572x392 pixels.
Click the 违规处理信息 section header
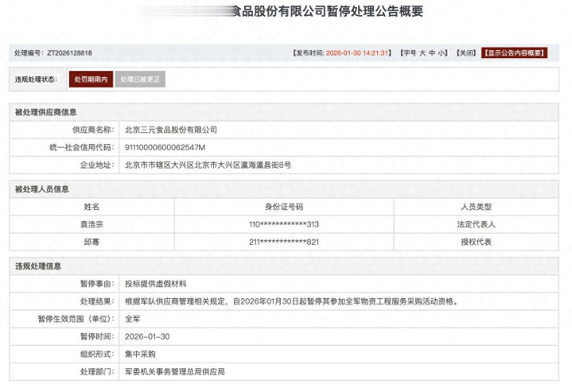38,266
